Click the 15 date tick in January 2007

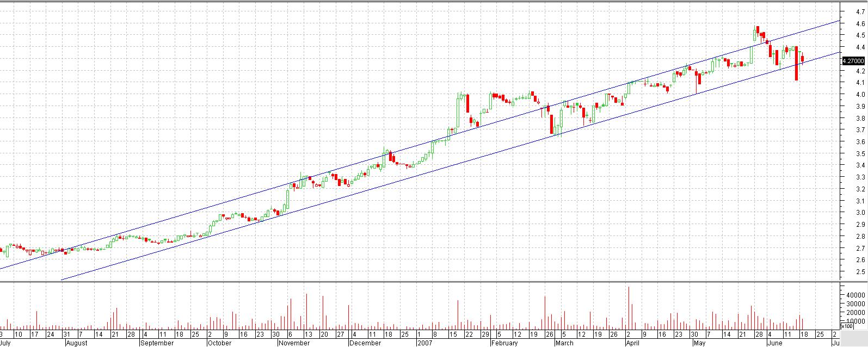click(x=452, y=334)
